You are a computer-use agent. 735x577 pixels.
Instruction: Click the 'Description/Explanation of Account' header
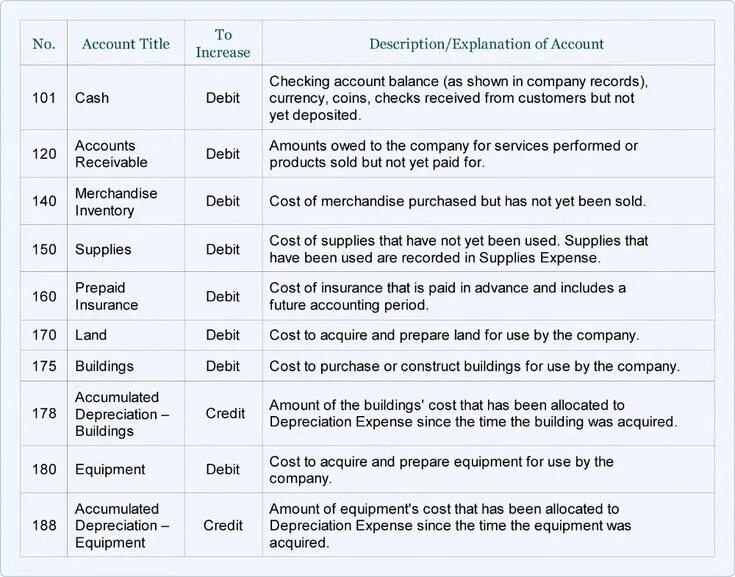pyautogui.click(x=487, y=44)
